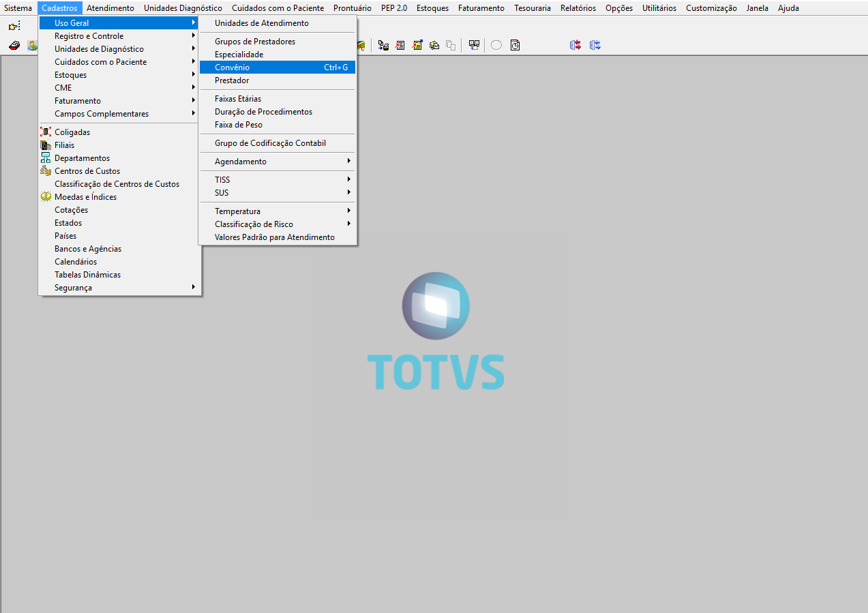This screenshot has width=868, height=613.
Task: Click the person with green plus icon
Action: coord(32,45)
